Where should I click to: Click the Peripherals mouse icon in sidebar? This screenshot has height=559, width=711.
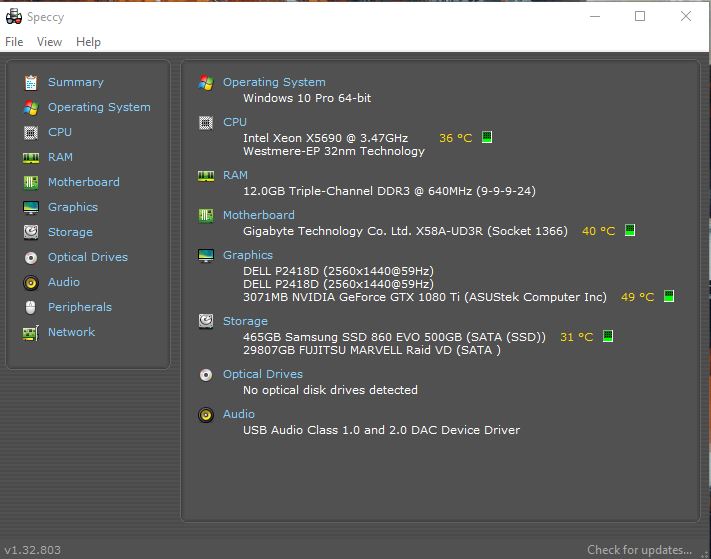click(x=30, y=307)
